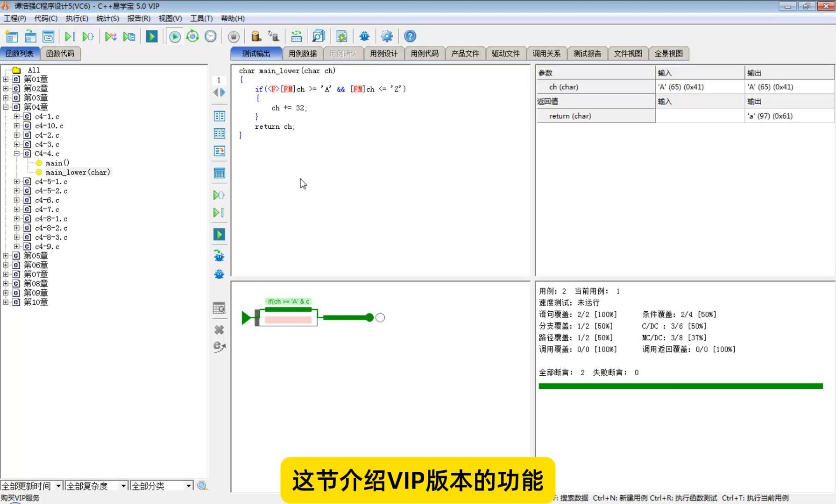
Task: Click the stop button in the toolbar
Action: 234,36
